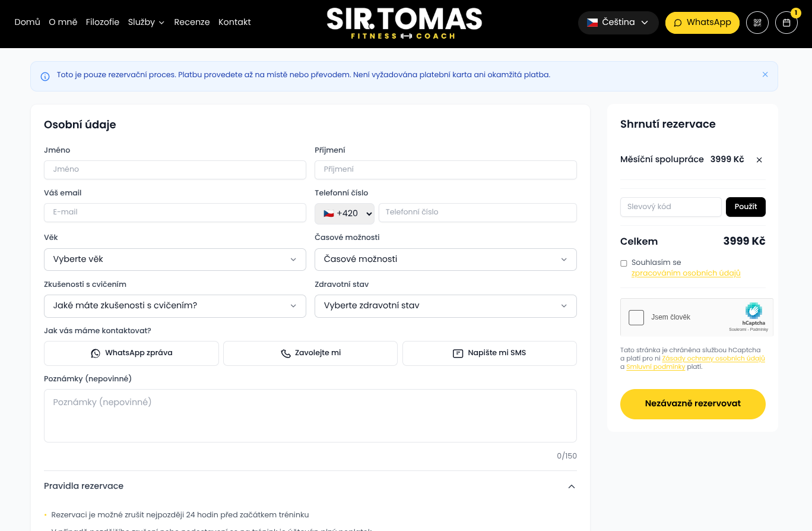Focus the Slevový kód input field
This screenshot has height=531, width=812.
(671, 207)
